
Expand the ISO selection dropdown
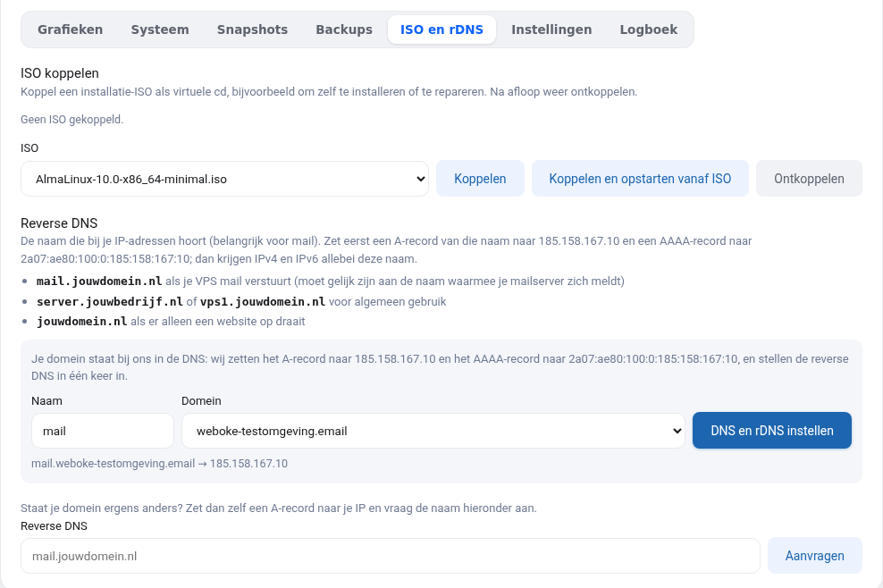tap(224, 179)
